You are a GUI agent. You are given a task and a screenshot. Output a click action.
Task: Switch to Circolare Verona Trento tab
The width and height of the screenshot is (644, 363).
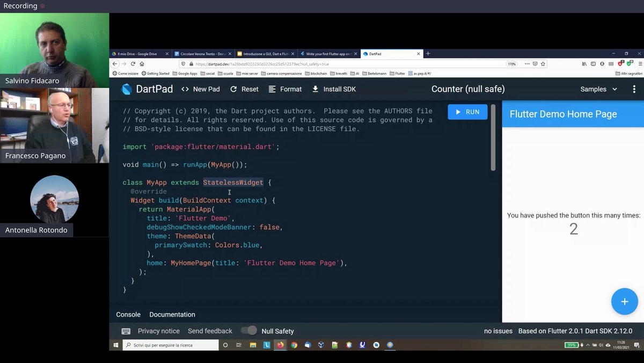click(203, 54)
